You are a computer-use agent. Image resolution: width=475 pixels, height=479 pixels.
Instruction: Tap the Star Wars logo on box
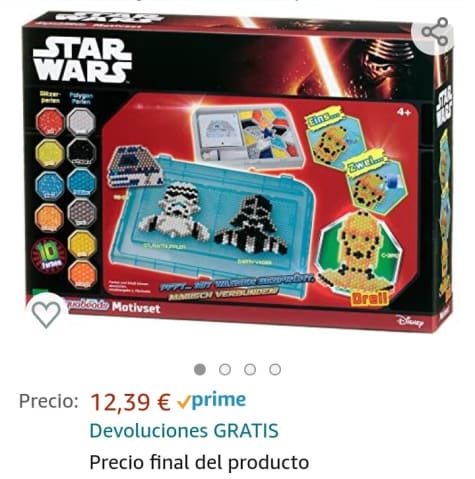pos(83,59)
